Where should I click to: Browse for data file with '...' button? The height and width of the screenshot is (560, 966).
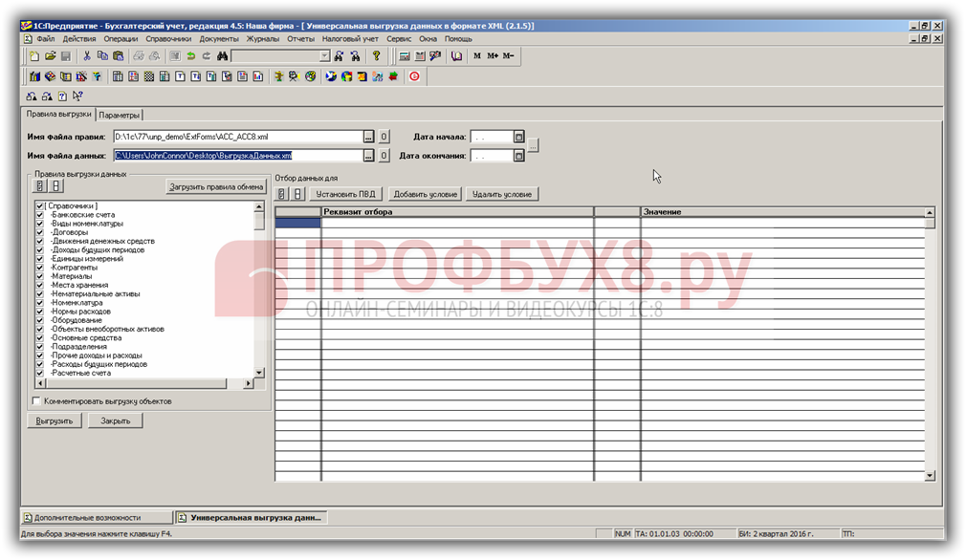(368, 156)
